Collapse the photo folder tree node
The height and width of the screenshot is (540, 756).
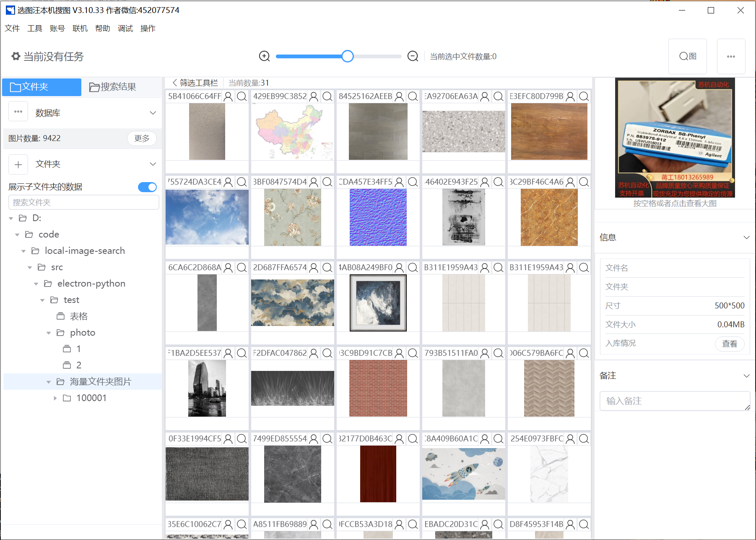49,333
